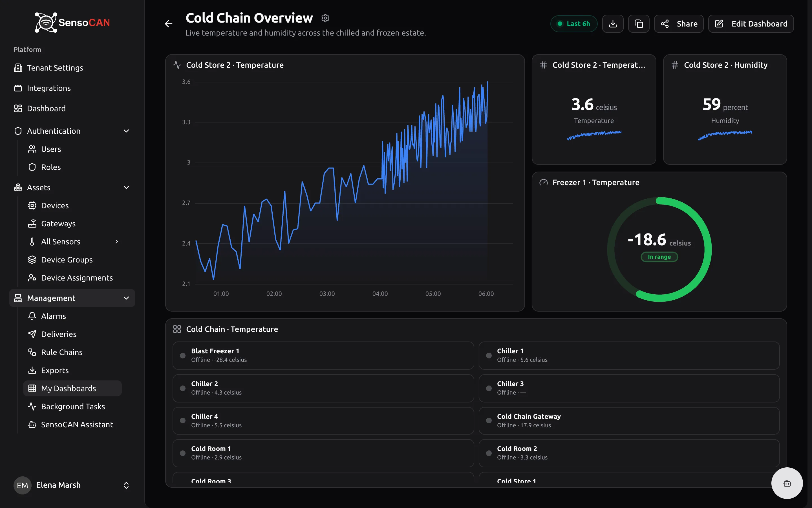Open the Last 6h time range selector
The width and height of the screenshot is (812, 508).
pyautogui.click(x=574, y=23)
